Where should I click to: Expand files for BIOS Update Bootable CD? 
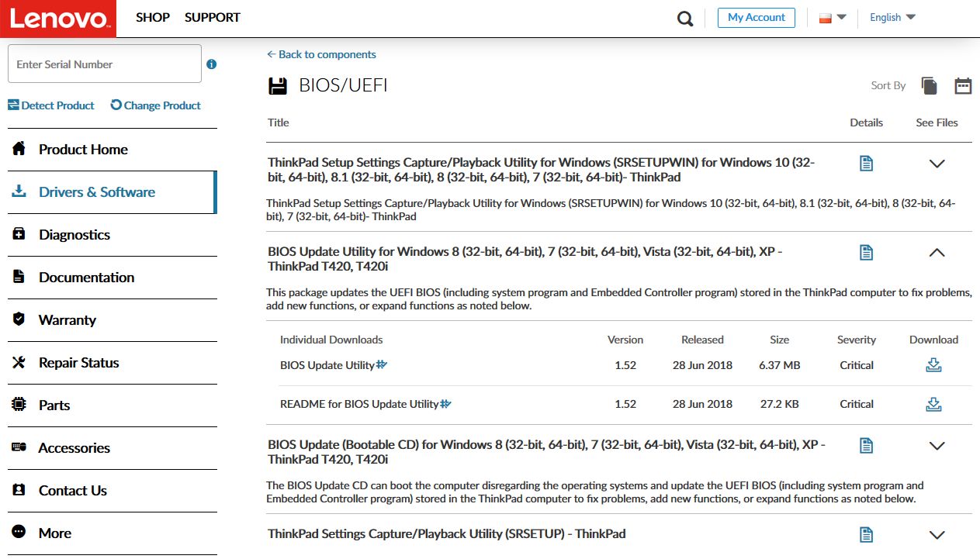(x=937, y=446)
